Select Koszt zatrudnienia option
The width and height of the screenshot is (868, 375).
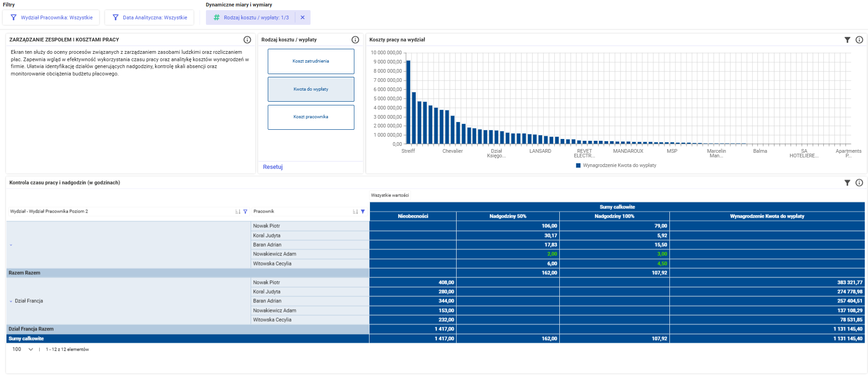pos(311,61)
